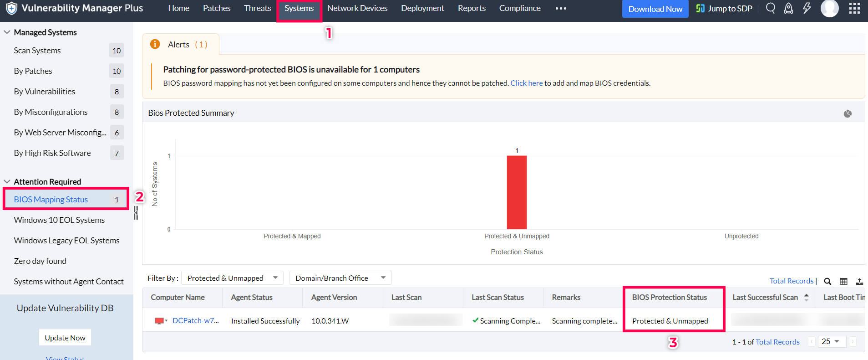Click the orange alert info icon
Image resolution: width=868 pixels, height=360 pixels.
pyautogui.click(x=155, y=44)
